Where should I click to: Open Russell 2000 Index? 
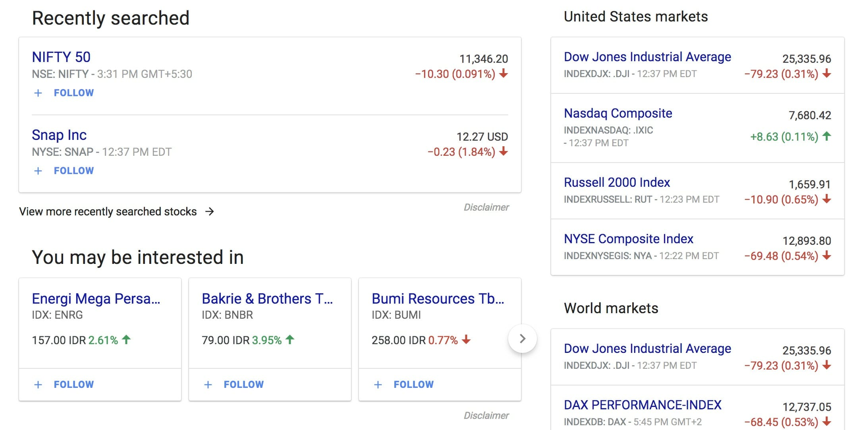(x=617, y=183)
